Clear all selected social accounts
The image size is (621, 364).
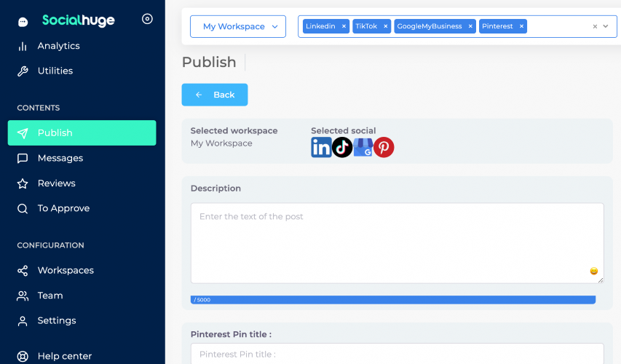point(595,26)
